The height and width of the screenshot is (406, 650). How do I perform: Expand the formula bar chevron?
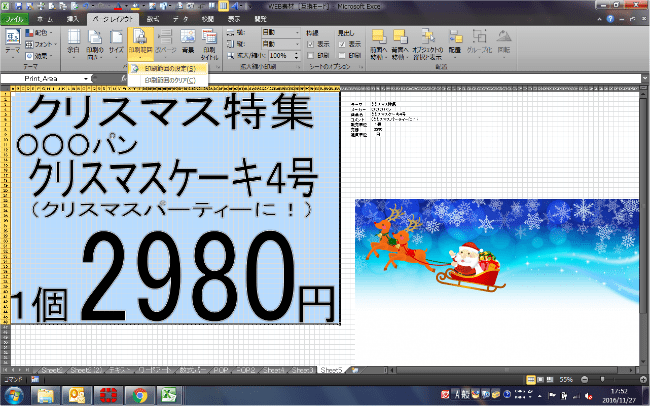(645, 78)
